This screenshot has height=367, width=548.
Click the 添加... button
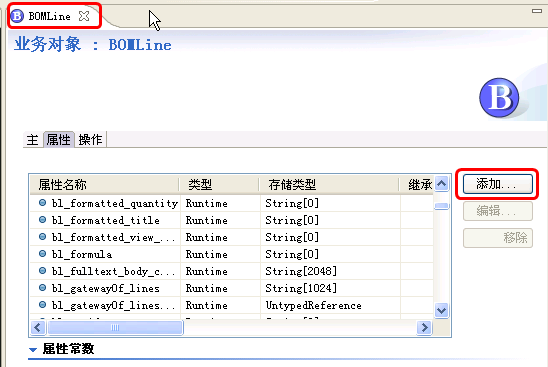tap(498, 184)
